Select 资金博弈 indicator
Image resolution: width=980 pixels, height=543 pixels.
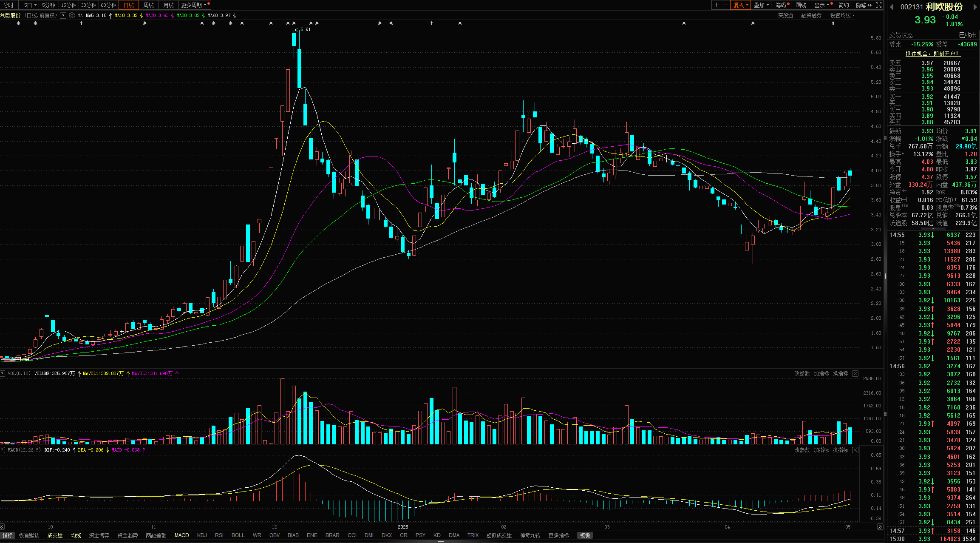click(99, 535)
